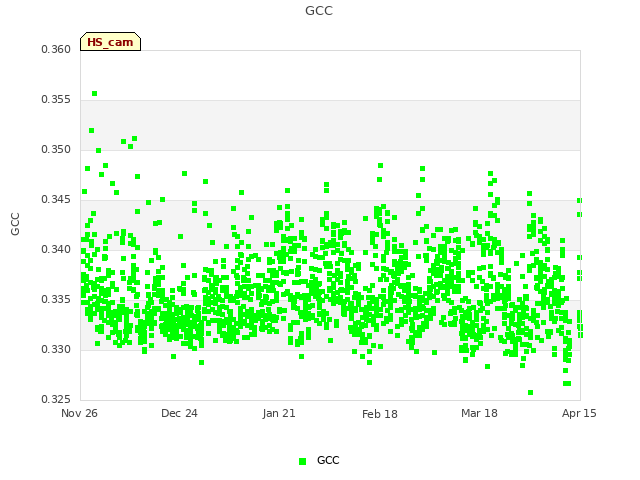Click the Apr 15 x-axis label
This screenshot has height=480, width=640.
pyautogui.click(x=579, y=413)
